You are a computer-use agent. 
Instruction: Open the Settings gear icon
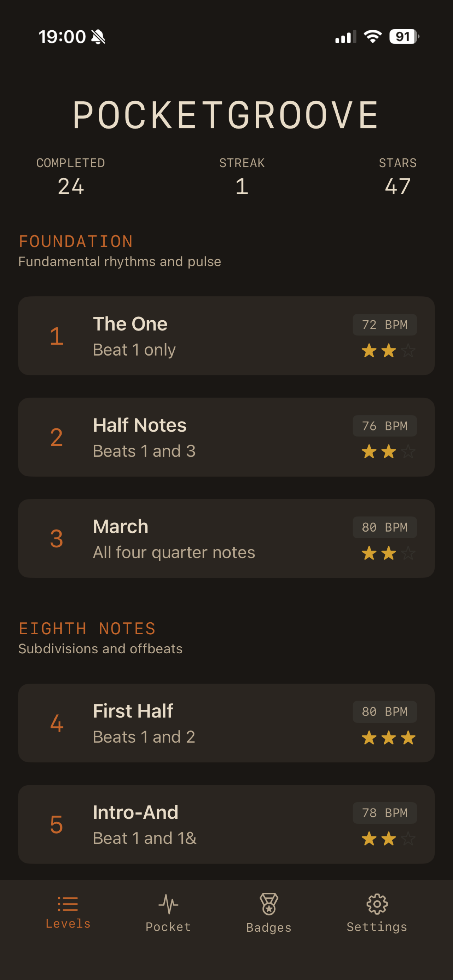click(x=376, y=904)
